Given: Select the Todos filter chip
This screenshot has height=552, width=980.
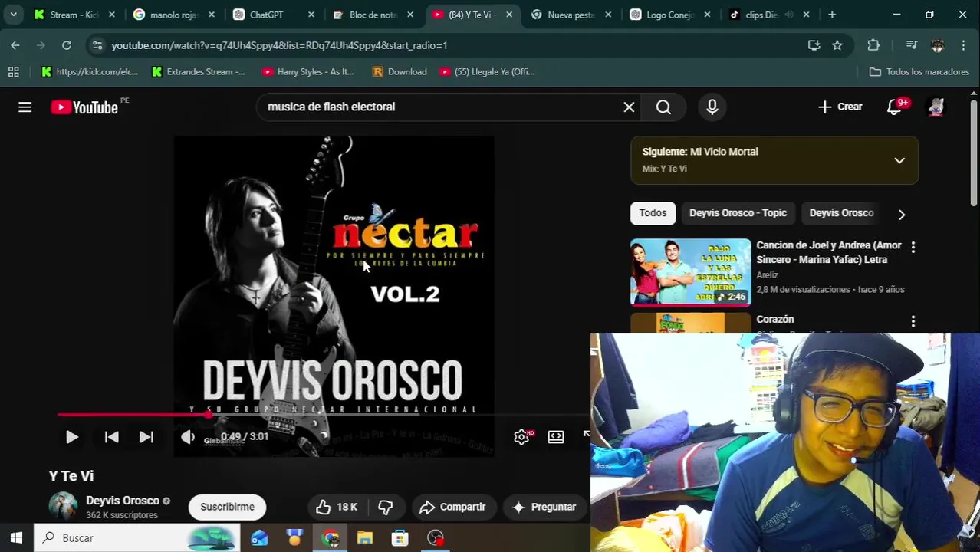Looking at the screenshot, I should pos(653,213).
